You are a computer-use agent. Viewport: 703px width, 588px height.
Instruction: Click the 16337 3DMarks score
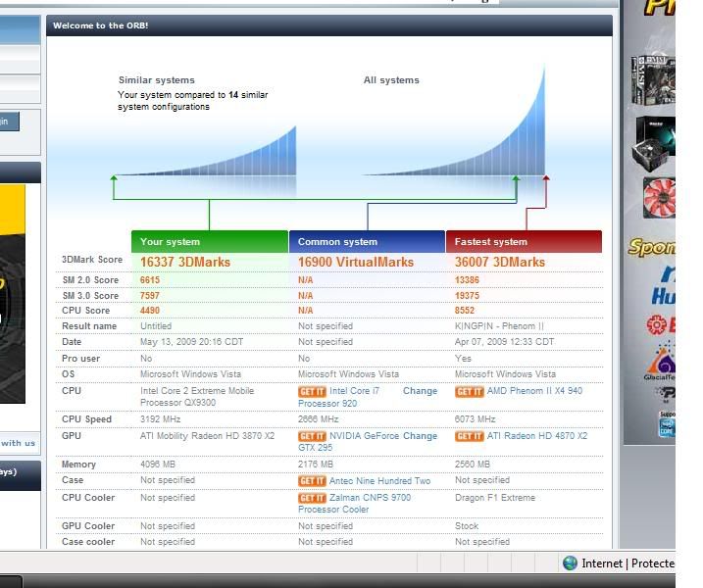pos(185,263)
